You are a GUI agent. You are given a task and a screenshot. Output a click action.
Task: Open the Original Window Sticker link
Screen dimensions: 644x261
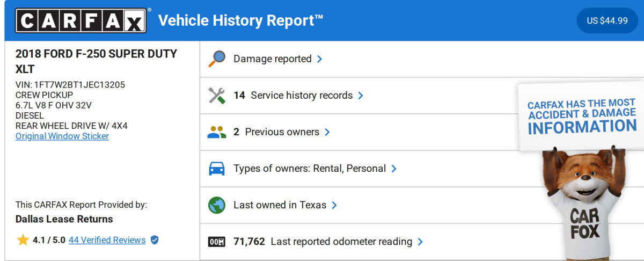pyautogui.click(x=62, y=136)
